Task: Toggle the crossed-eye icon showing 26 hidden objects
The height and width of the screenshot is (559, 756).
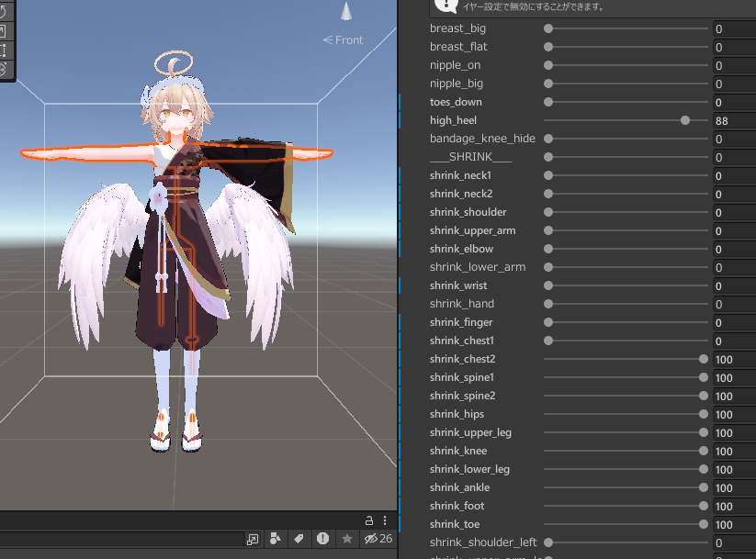Action: 371,540
